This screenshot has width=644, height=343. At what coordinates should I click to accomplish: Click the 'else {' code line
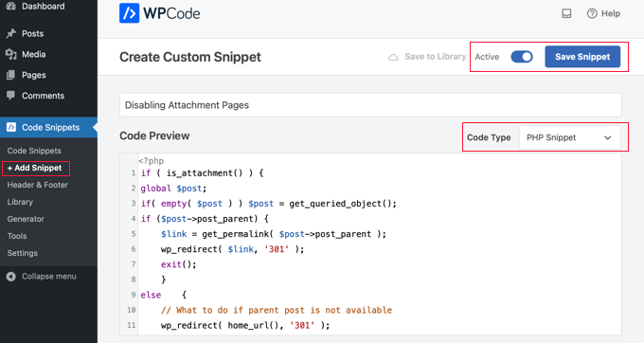(x=164, y=295)
